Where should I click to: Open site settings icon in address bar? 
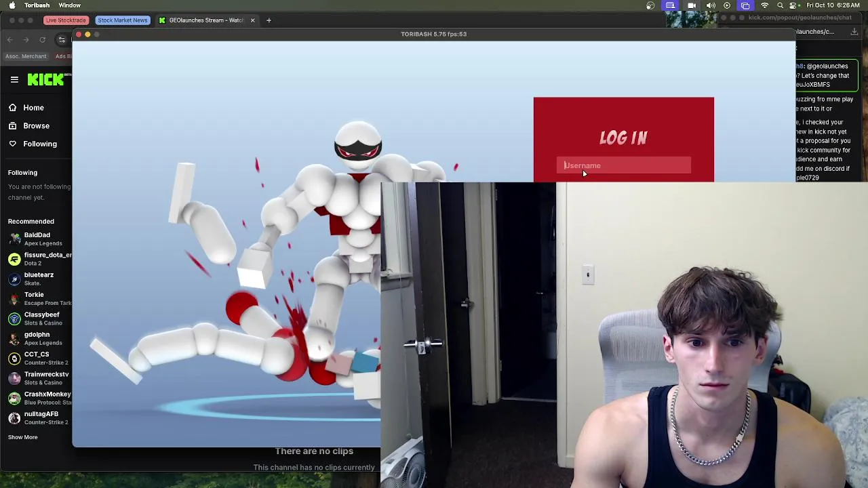[62, 40]
